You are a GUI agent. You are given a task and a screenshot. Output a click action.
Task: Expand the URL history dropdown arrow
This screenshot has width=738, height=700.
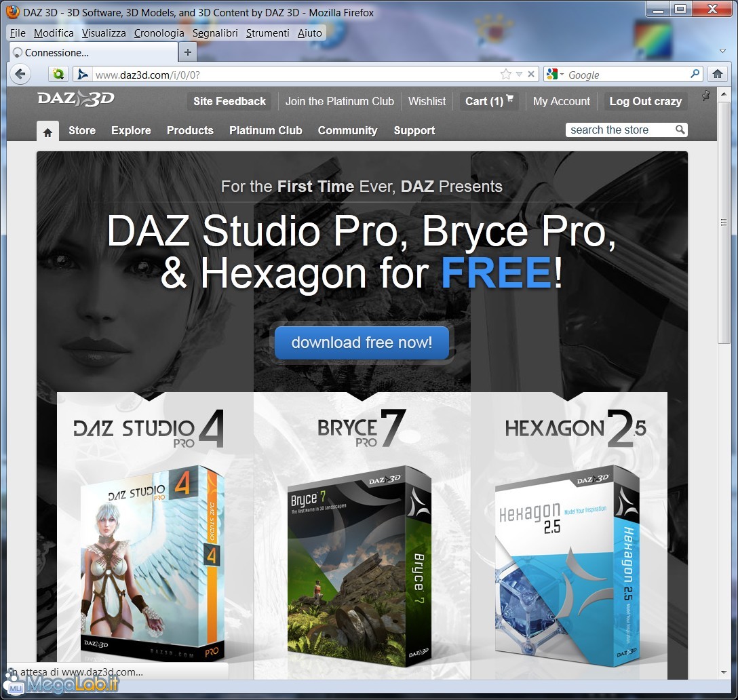tap(519, 75)
